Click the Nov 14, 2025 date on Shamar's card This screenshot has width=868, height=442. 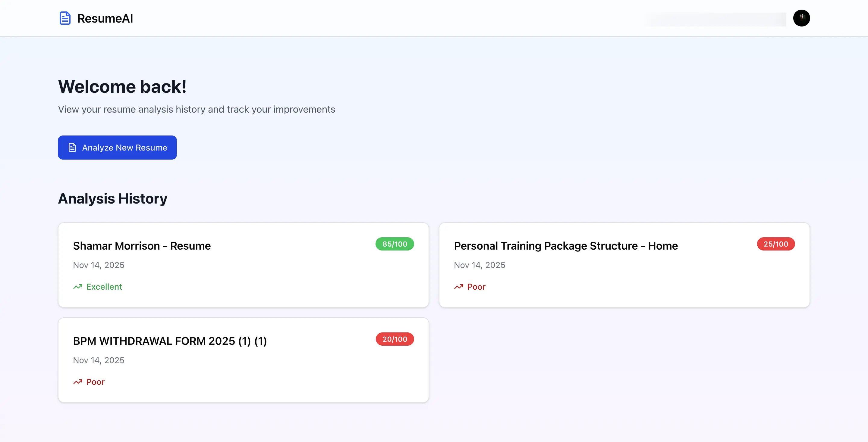tap(99, 265)
